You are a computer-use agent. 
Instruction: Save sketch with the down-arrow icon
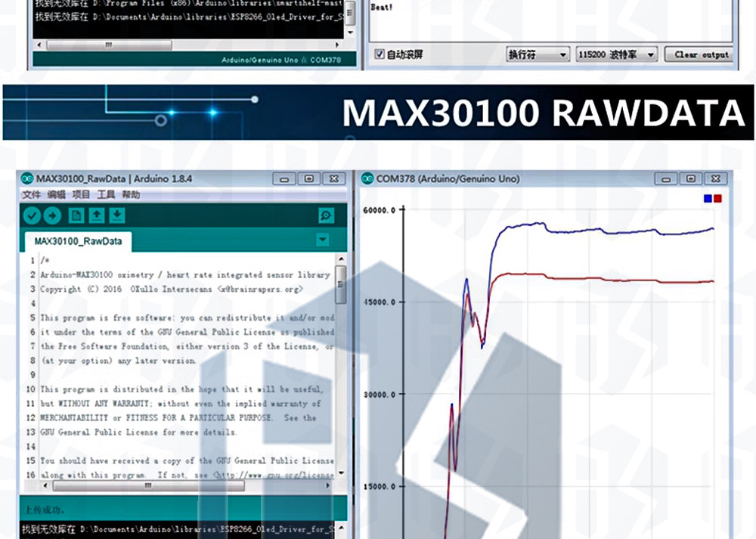pos(117,215)
